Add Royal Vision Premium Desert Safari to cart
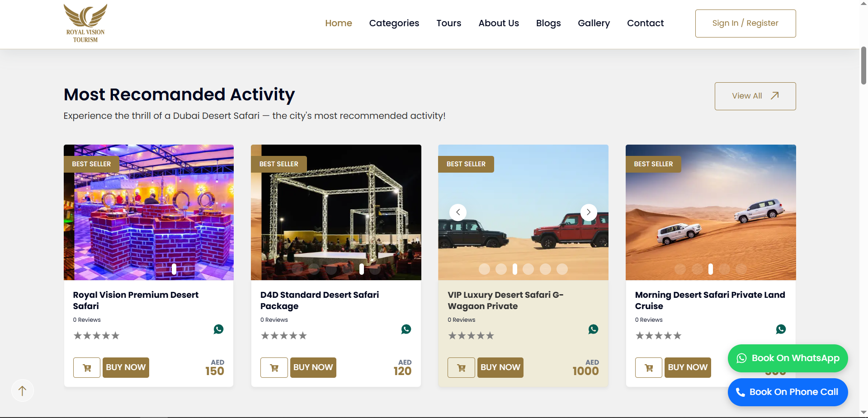Screen dimensions: 868x418 [87, 367]
